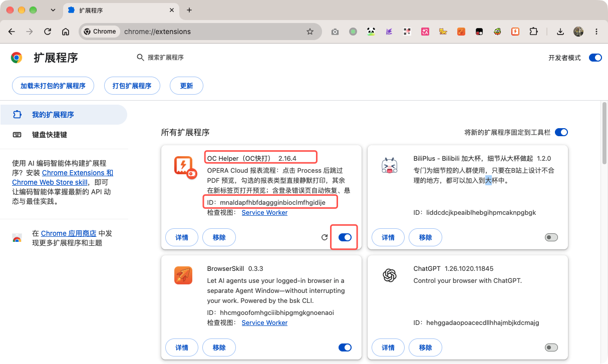The image size is (608, 364).
Task: Click the green frog face extension icon
Action: point(497,32)
